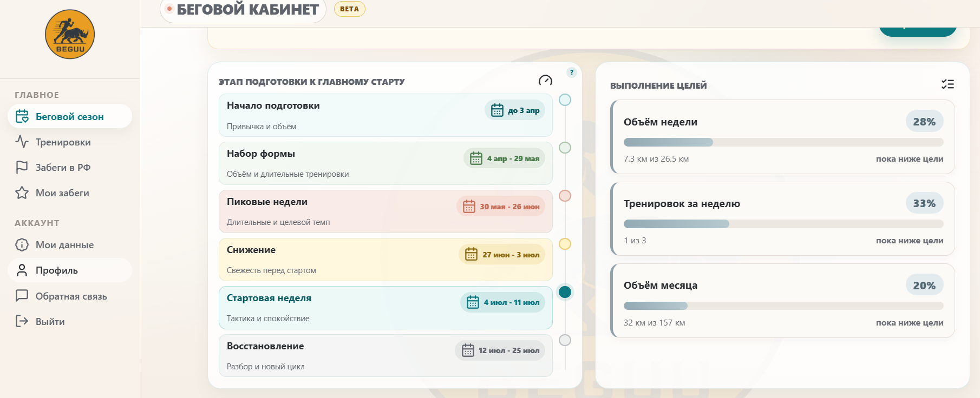This screenshot has width=980, height=398.
Task: Click the Объём месяца progress bar
Action: point(783,306)
